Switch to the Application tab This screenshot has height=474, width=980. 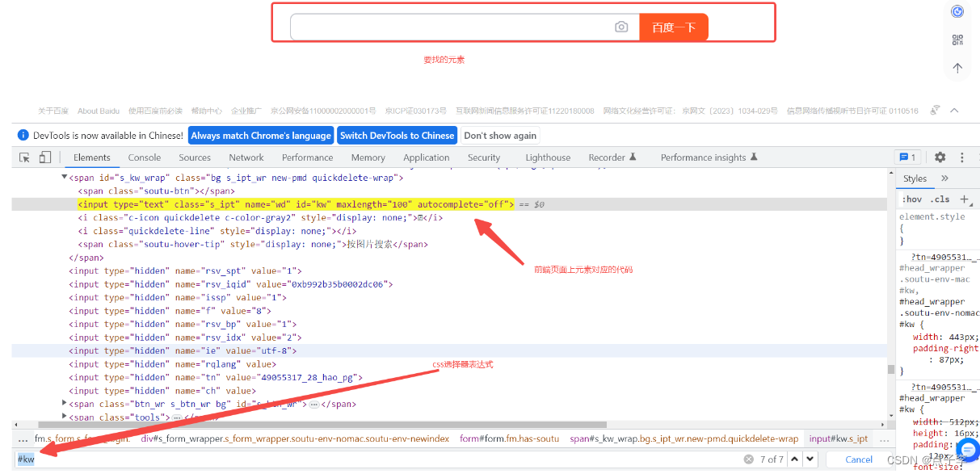(427, 157)
